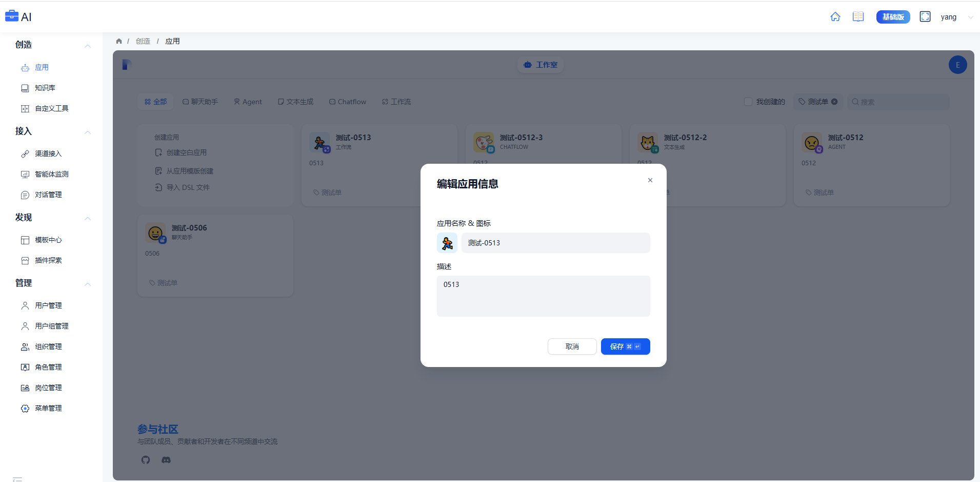Click 导入 DSL 文件 option
The image size is (980, 482).
[183, 187]
